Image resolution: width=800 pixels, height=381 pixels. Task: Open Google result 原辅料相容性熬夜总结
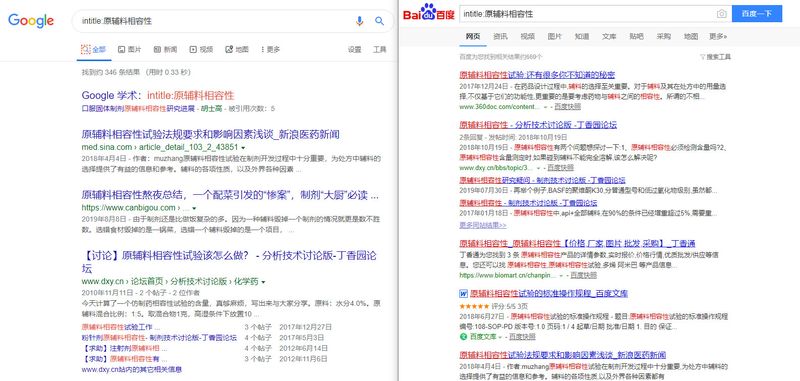231,195
